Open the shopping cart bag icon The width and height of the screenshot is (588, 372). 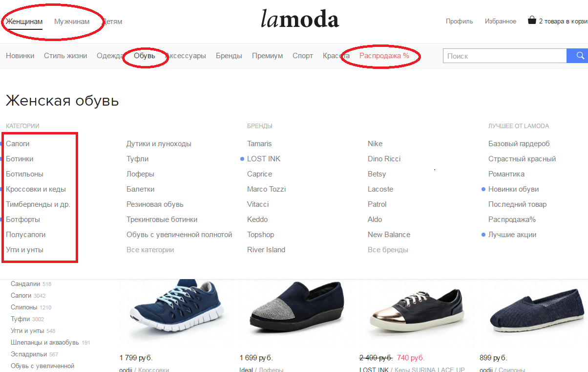point(532,21)
